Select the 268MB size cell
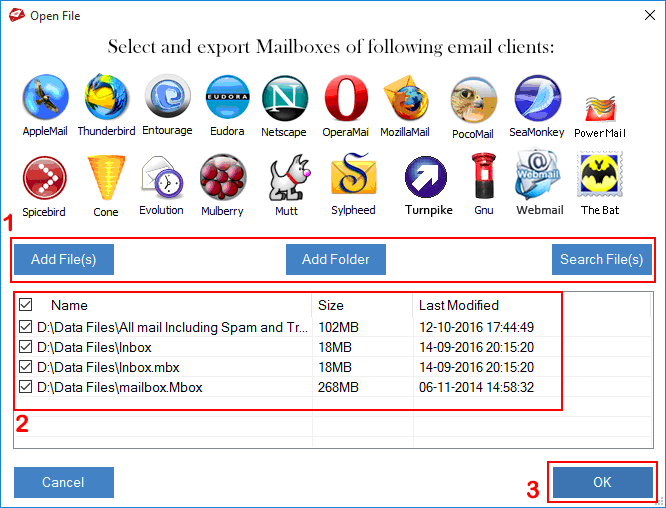The image size is (666, 508). [x=339, y=387]
